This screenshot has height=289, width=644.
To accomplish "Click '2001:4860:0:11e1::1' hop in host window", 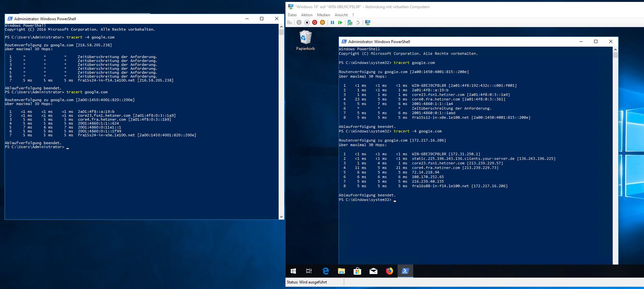I will (99, 127).
